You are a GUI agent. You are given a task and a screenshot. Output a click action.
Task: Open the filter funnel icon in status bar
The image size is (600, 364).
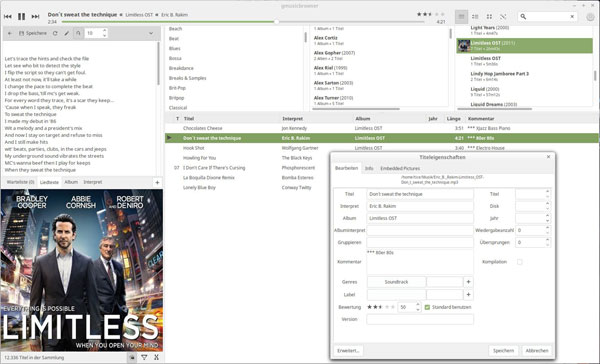pos(144,357)
